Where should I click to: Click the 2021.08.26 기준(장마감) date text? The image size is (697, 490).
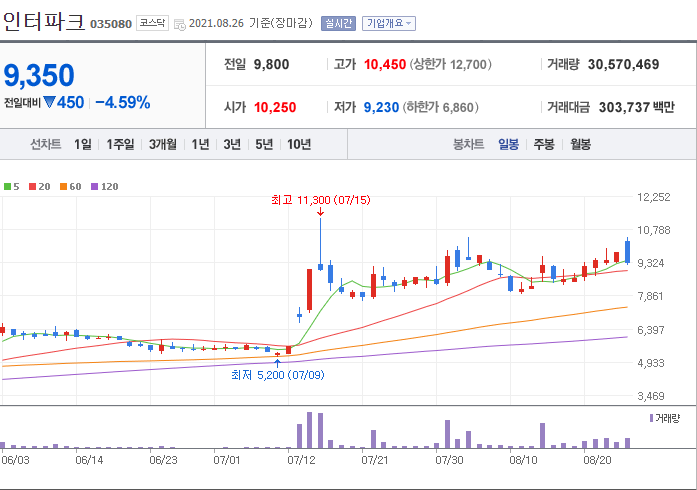tap(251, 23)
